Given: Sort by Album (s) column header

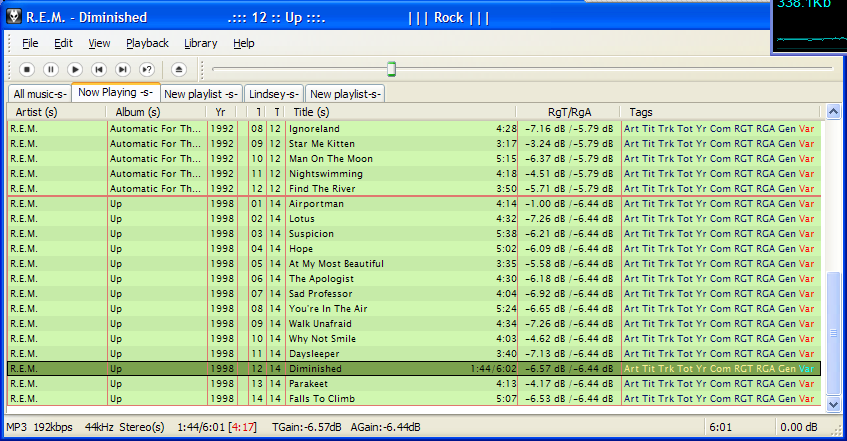Looking at the screenshot, I should (156, 112).
